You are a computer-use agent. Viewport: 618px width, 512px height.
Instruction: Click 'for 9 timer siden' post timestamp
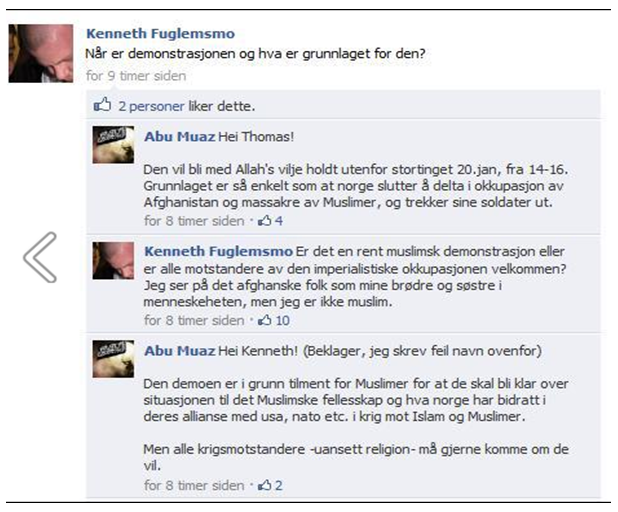point(136,76)
